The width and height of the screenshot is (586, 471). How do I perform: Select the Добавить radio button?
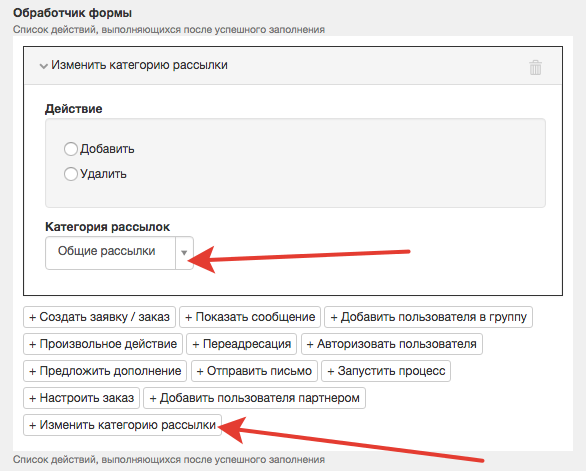tap(71, 149)
